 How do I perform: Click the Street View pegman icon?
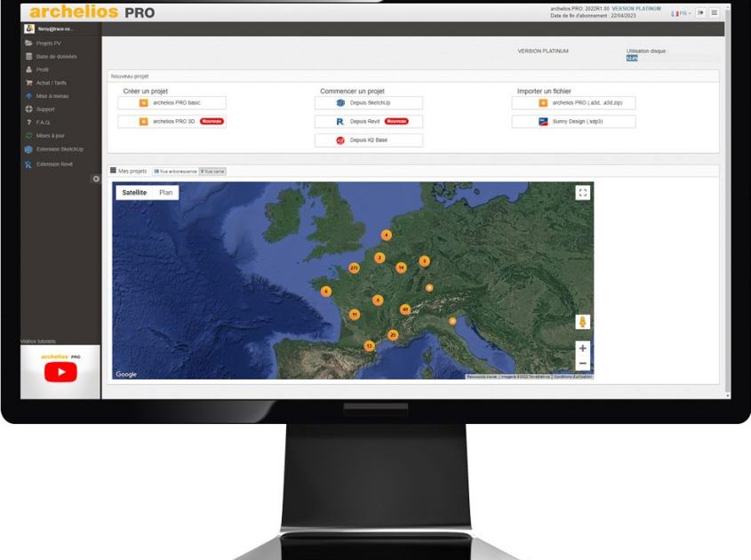tap(582, 322)
